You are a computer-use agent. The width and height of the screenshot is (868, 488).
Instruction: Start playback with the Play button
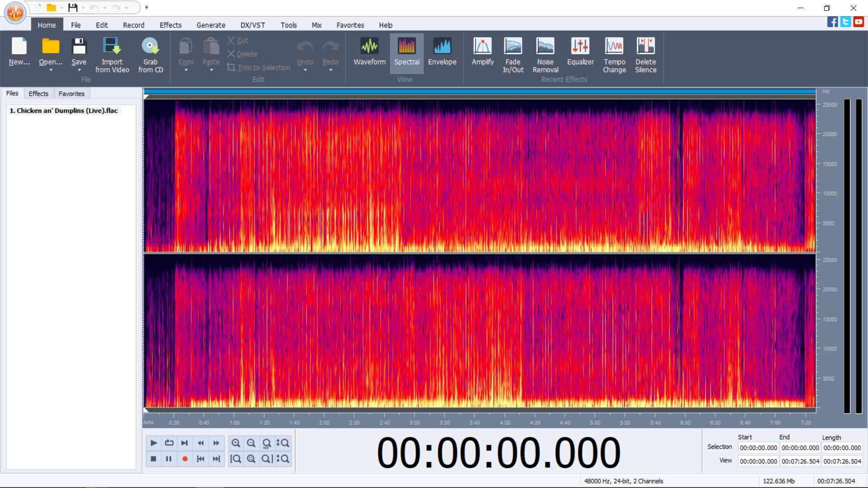click(154, 443)
